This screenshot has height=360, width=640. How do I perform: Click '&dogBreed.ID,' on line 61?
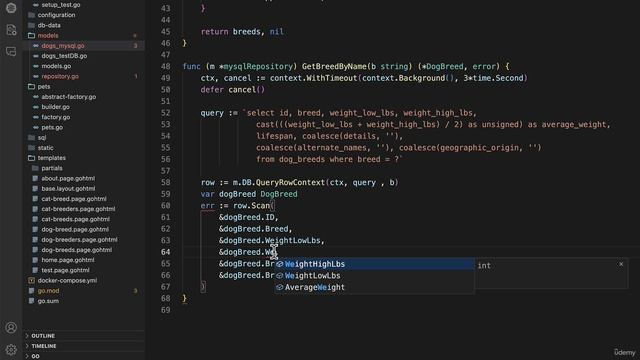[x=249, y=218]
